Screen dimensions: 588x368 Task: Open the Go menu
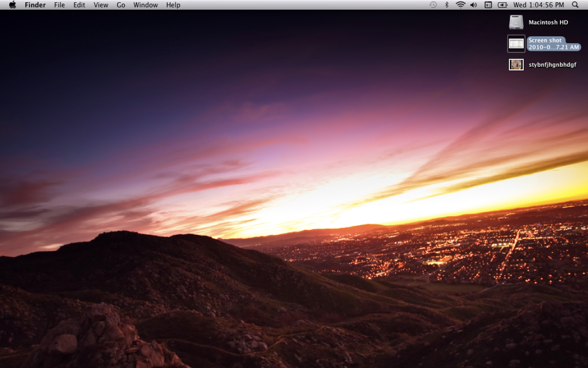(x=121, y=5)
